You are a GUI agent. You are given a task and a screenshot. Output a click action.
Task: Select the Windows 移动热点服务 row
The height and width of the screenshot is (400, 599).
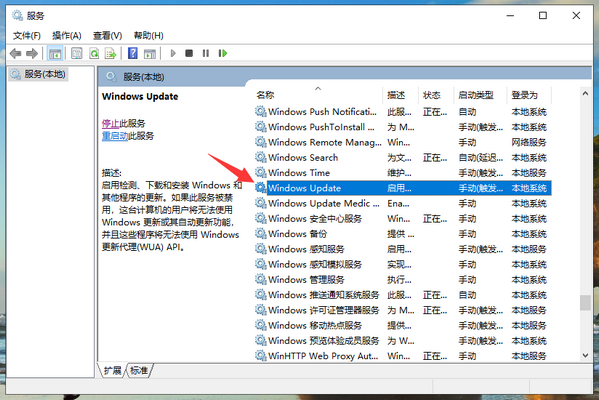pos(403,326)
